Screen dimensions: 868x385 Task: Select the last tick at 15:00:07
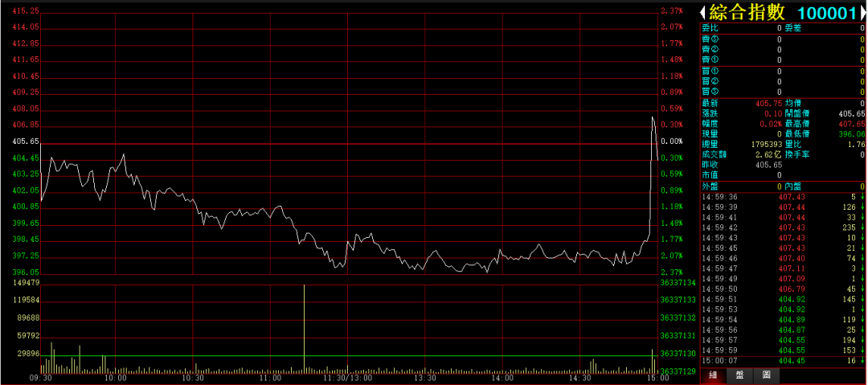(783, 361)
